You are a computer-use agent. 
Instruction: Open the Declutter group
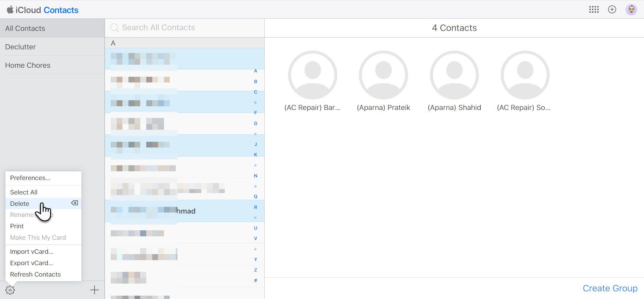point(52,47)
